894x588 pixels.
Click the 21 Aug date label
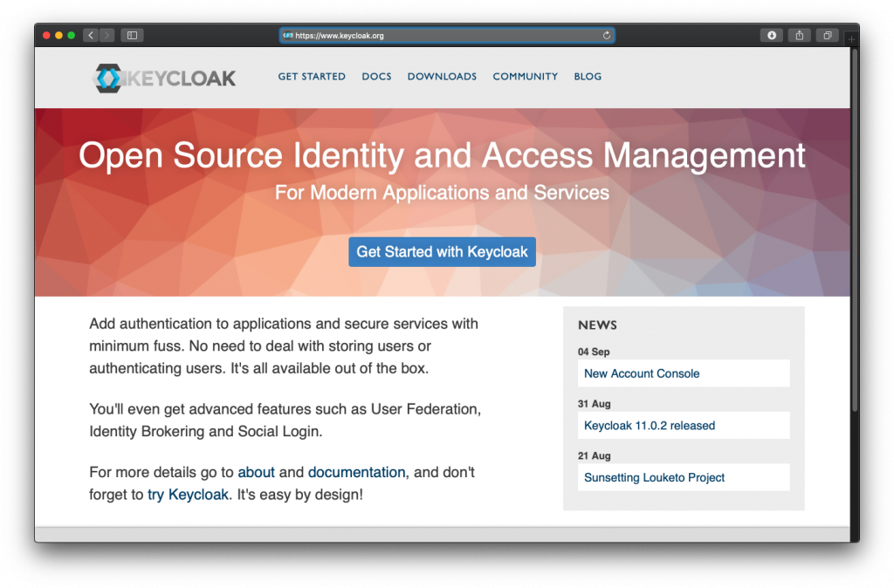coord(594,455)
